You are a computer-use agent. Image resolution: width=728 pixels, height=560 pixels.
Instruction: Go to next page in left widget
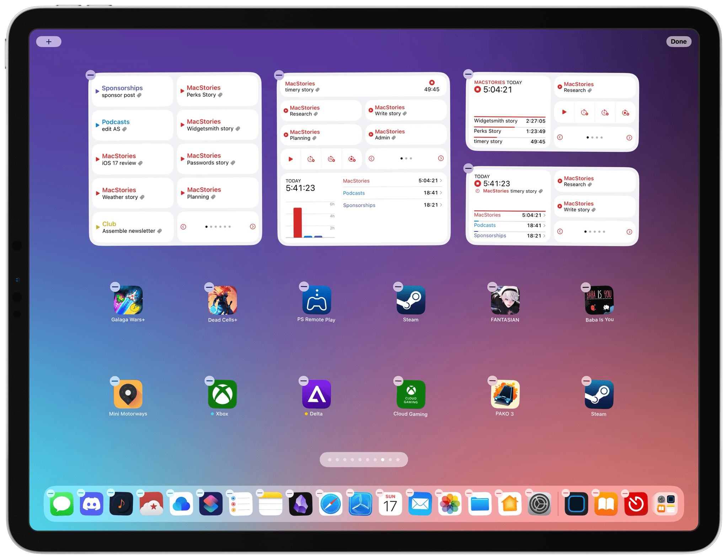click(x=252, y=227)
